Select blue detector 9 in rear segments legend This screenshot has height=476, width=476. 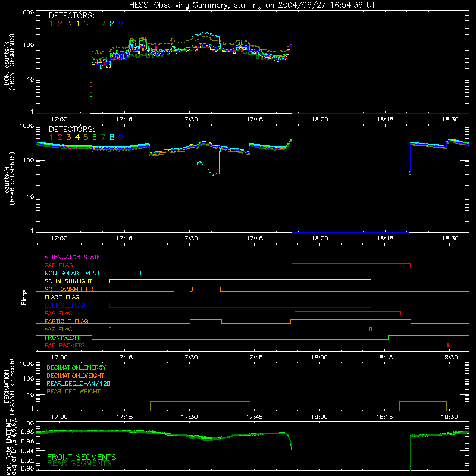coord(121,137)
